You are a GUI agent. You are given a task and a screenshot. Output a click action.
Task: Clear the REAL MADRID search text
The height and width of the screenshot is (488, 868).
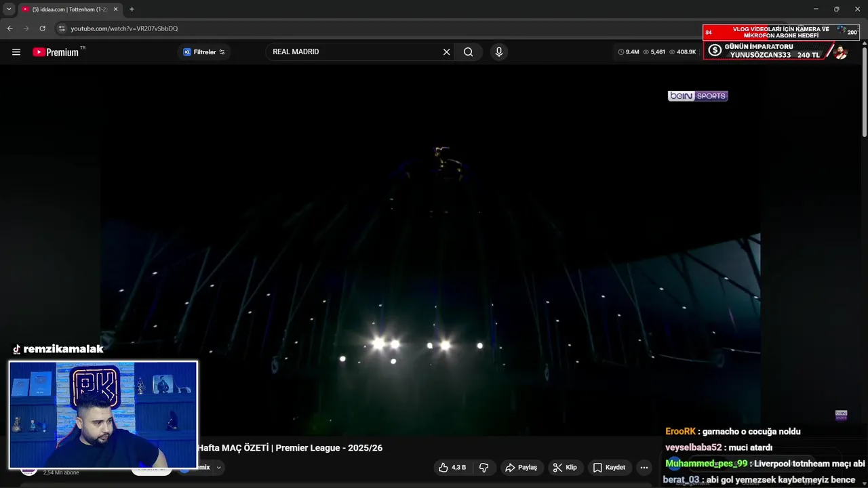click(446, 52)
